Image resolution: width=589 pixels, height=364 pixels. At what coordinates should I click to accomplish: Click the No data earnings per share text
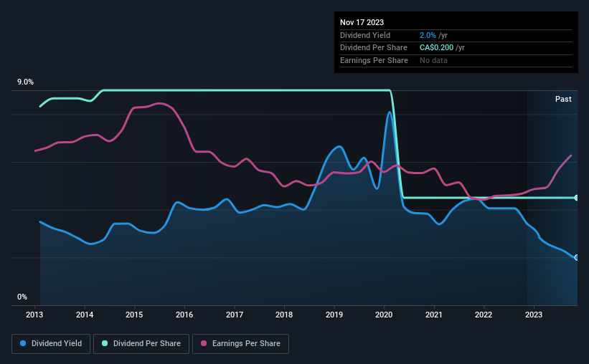point(433,60)
